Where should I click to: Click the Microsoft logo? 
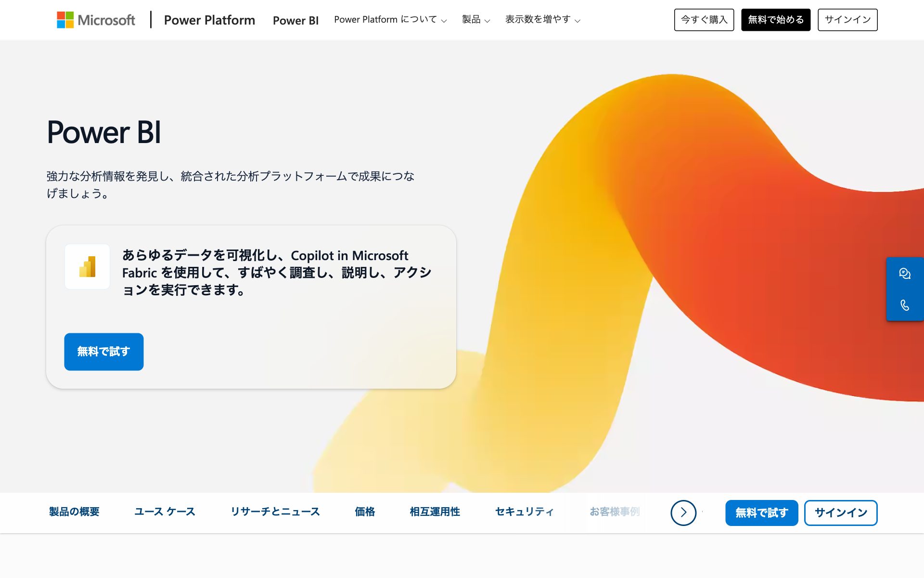96,20
